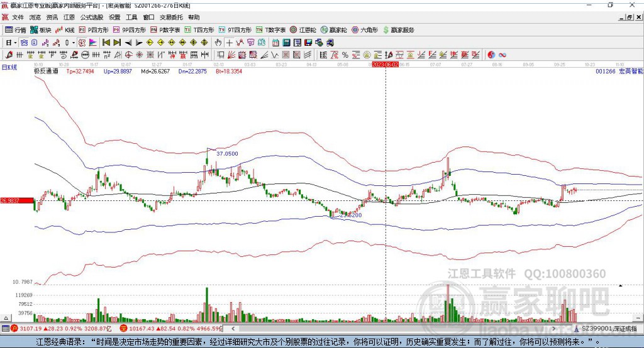Open the 交易委托 menu

(171, 17)
